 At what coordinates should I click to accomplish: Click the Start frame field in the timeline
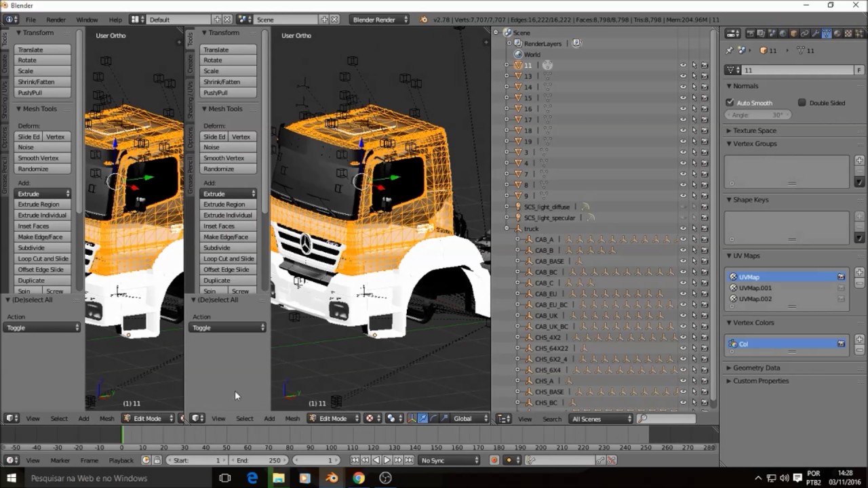point(197,460)
